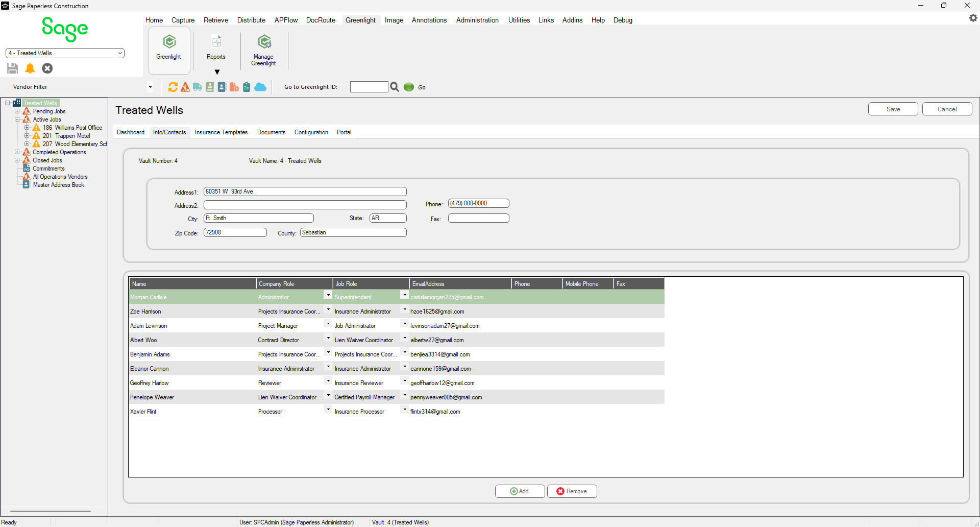Click the orange refresh arrows icon
980x527 pixels.
click(x=173, y=87)
